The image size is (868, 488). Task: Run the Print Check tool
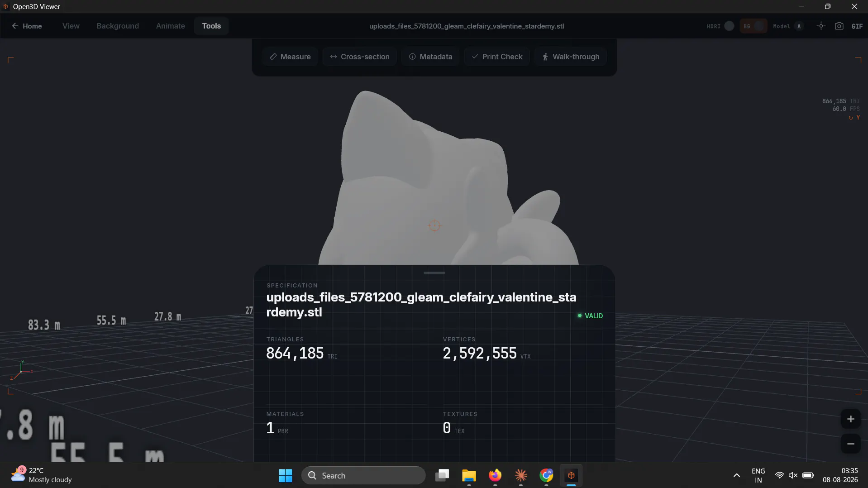pos(497,57)
